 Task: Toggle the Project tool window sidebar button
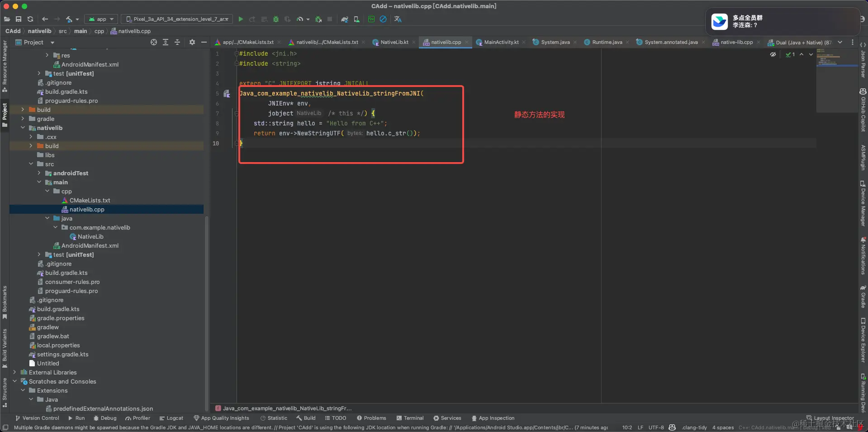5,115
